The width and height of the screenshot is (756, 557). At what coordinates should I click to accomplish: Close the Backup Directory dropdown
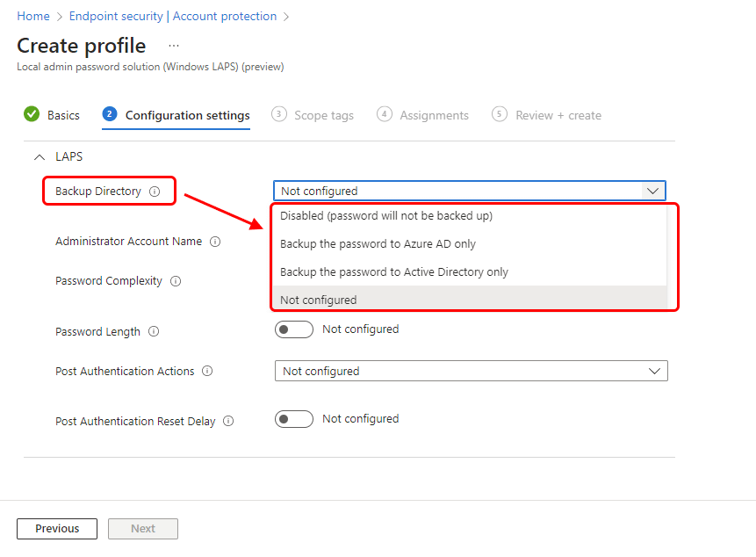coord(652,191)
